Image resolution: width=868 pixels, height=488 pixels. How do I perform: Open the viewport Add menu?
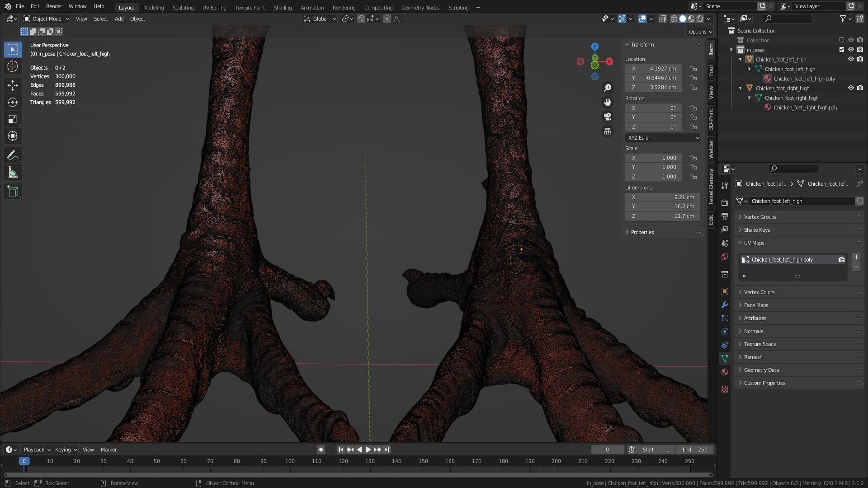pyautogui.click(x=119, y=19)
